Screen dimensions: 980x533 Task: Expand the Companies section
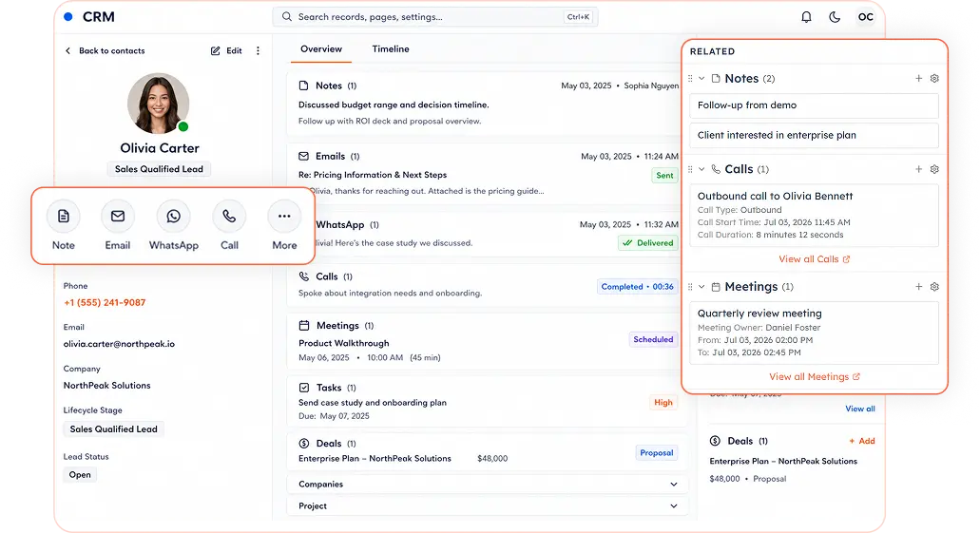pos(488,485)
